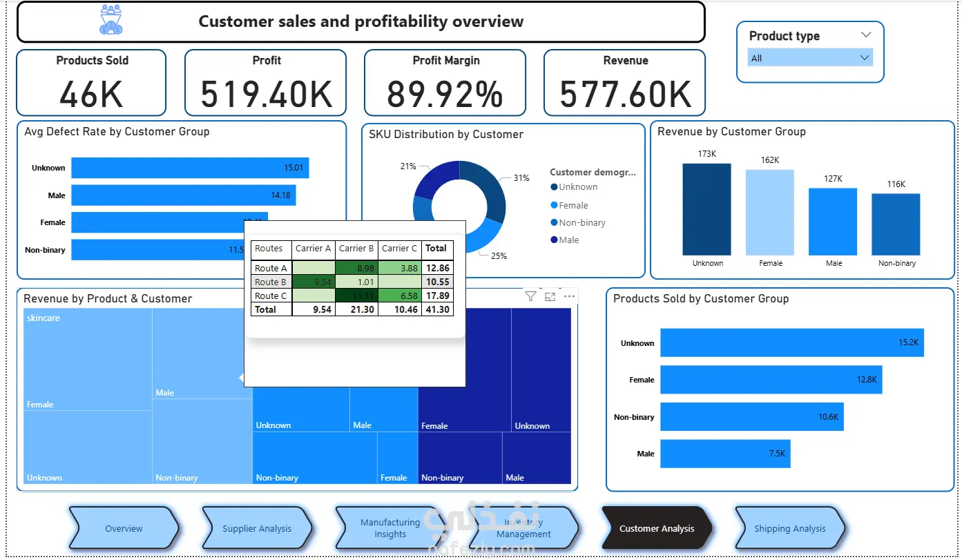Click the Female 12.8K bar in Products Sold
The image size is (962, 560).
pos(771,380)
